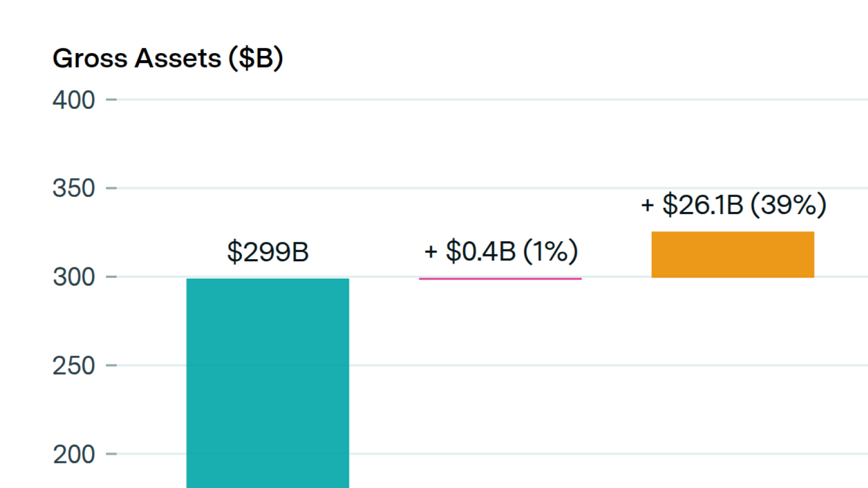Click the tick mark beside 400
This screenshot has width=868, height=488.
[111, 100]
